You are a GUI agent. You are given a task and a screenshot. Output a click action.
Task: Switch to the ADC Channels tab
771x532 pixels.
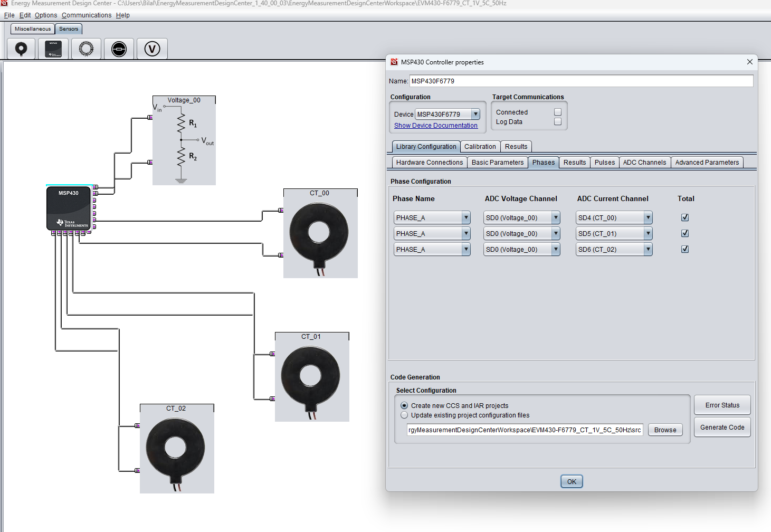point(645,163)
